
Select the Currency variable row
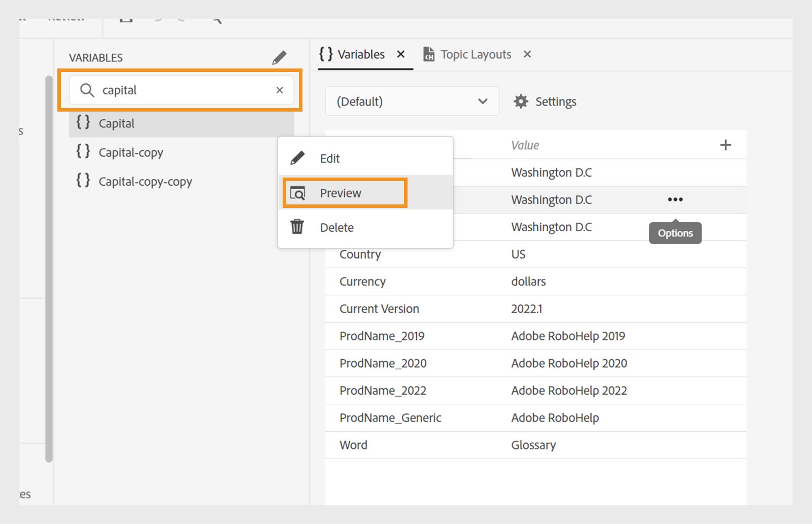[x=535, y=282]
